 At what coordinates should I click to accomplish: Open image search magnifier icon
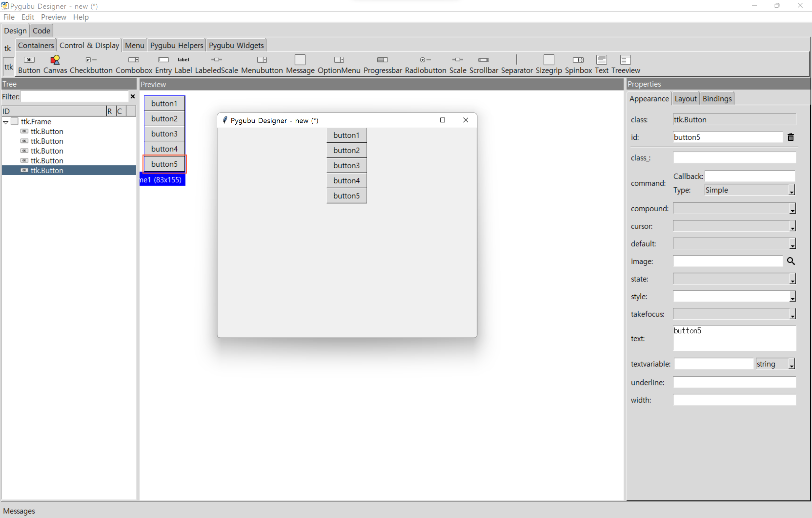(791, 261)
